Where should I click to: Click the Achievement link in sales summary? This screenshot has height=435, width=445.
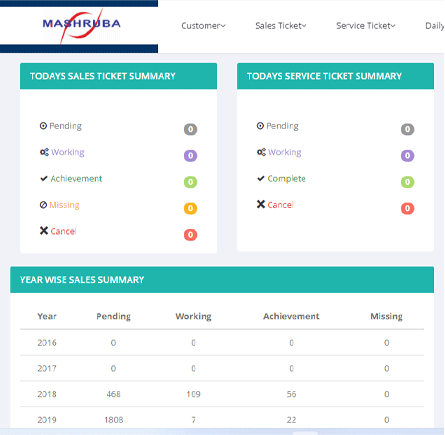point(76,179)
